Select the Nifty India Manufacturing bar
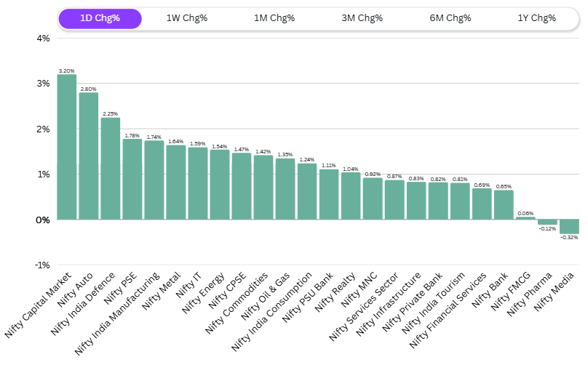Image resolution: width=588 pixels, height=365 pixels. [154, 180]
